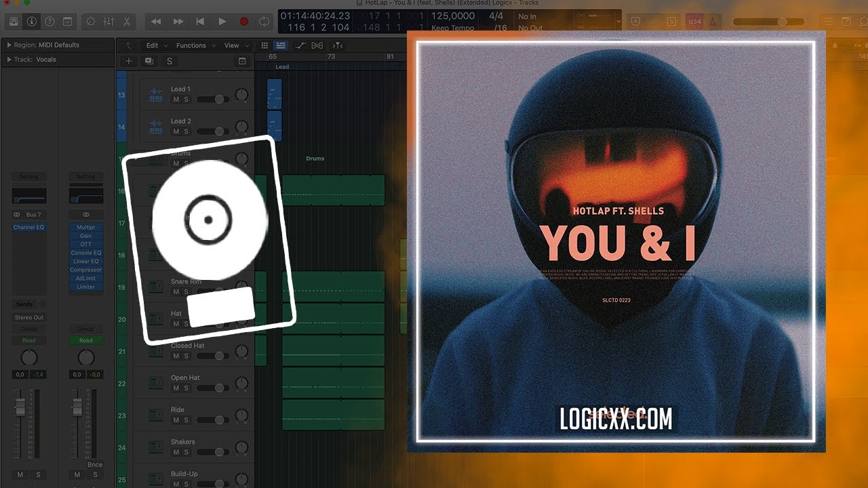Mute the Shakers track
Image resolution: width=868 pixels, height=488 pixels.
tap(176, 452)
